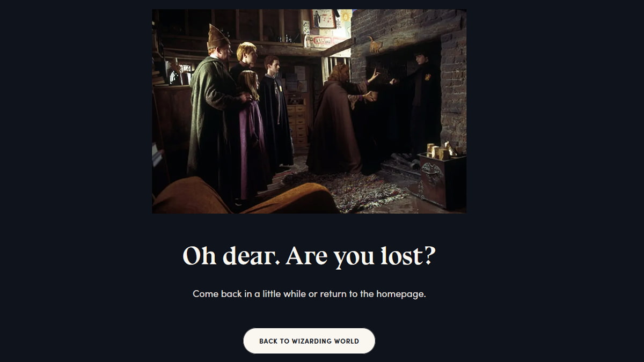Click the movie still image above the heading
Viewport: 644px width, 362px height.
pos(309,112)
